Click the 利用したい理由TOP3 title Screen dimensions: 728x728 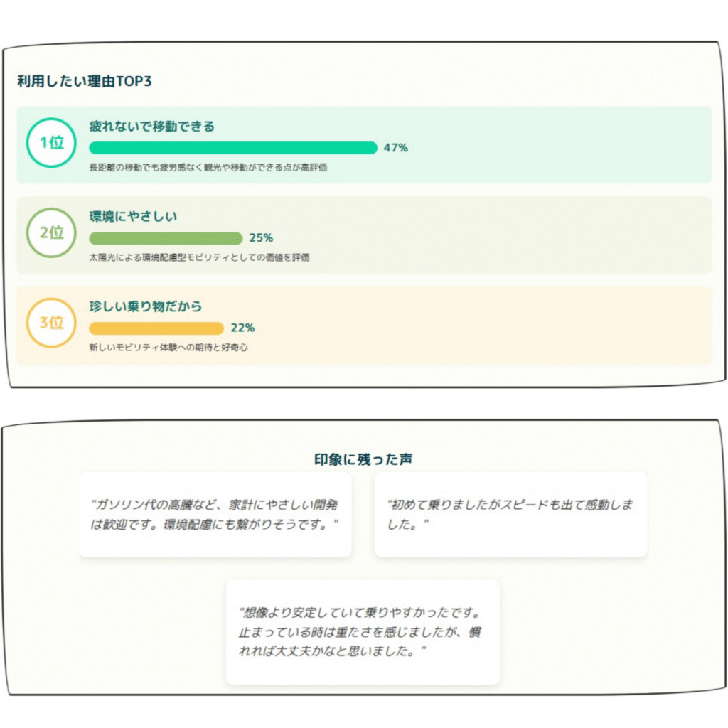tap(85, 81)
